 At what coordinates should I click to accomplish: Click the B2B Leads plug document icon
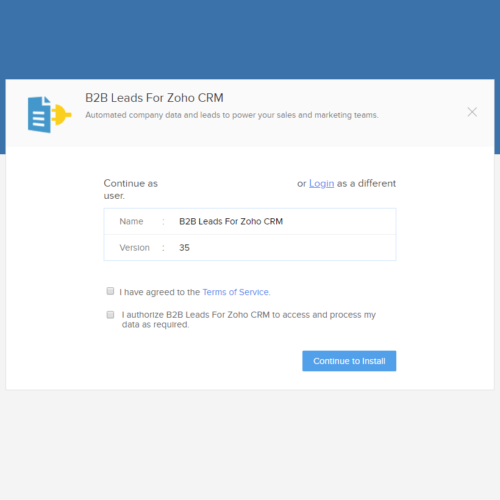tap(49, 115)
